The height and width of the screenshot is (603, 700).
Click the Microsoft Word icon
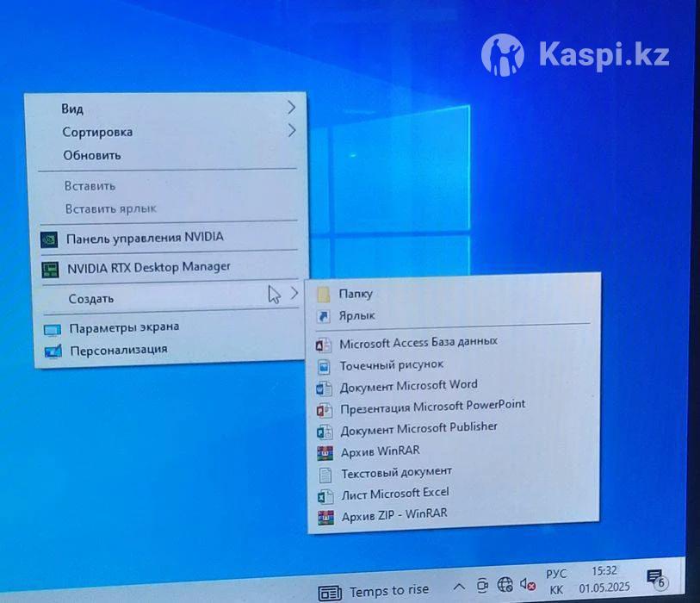click(324, 389)
